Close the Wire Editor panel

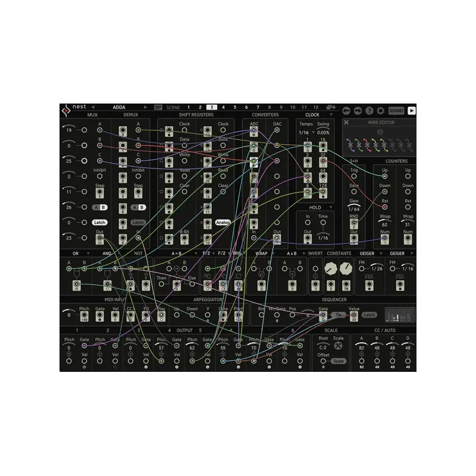[346, 123]
